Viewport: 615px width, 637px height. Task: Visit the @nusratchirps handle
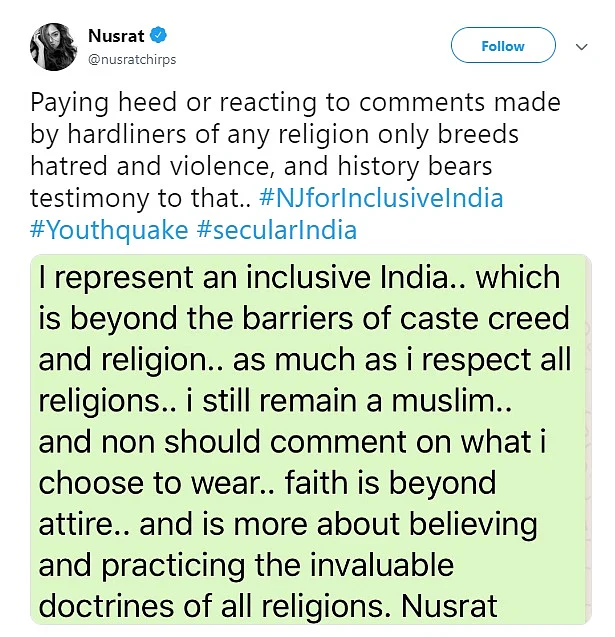click(x=132, y=60)
